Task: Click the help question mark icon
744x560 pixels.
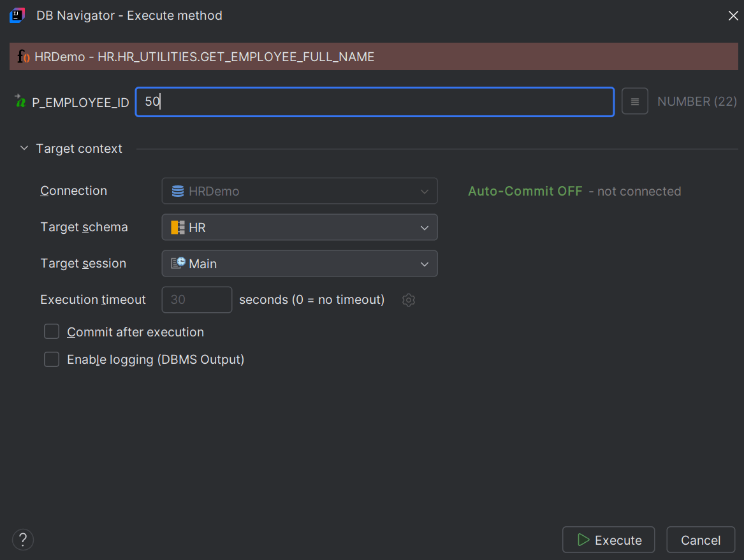Action: (23, 540)
